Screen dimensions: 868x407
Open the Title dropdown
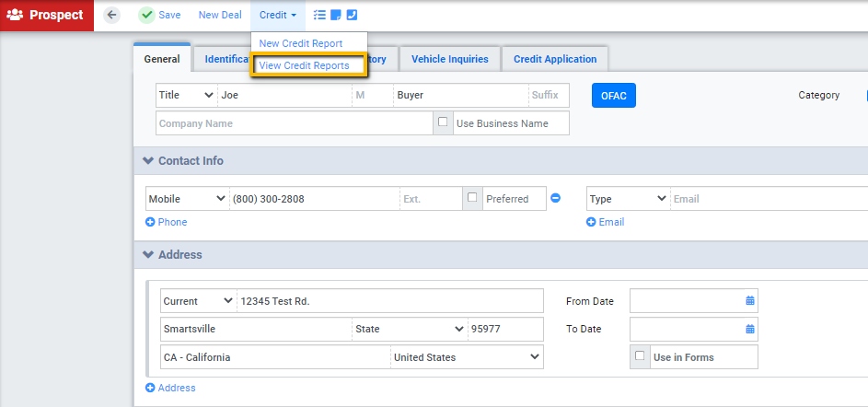point(187,95)
